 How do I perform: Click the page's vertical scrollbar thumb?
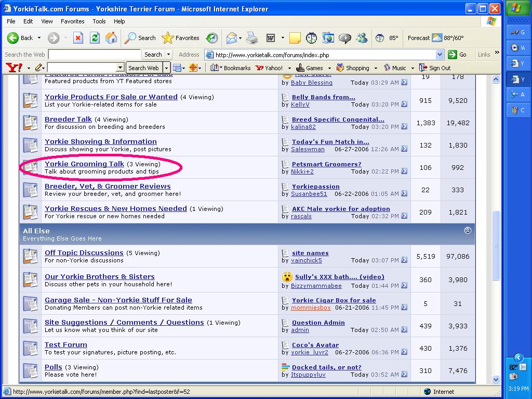496,244
